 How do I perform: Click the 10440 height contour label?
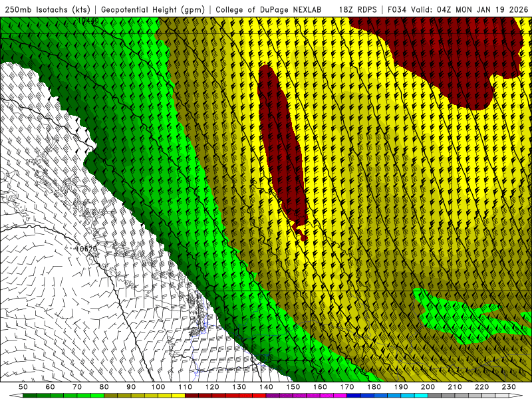[88, 21]
